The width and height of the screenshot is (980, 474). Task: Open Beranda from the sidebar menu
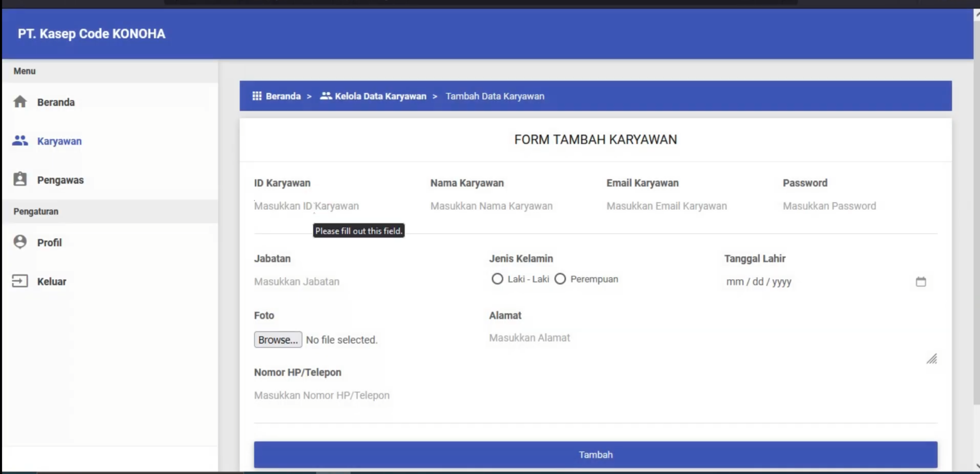pyautogui.click(x=110, y=102)
